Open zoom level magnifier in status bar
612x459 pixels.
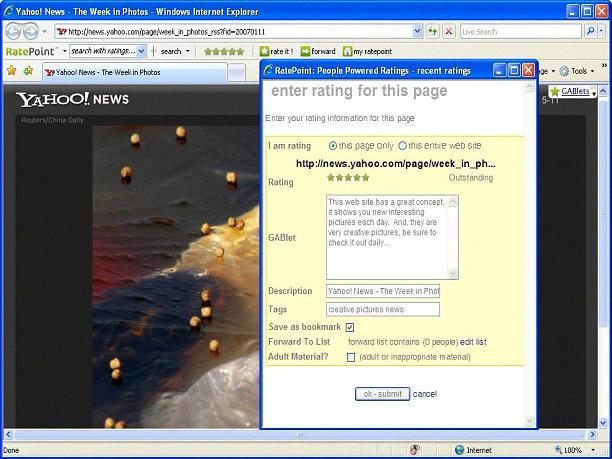pyautogui.click(x=558, y=450)
